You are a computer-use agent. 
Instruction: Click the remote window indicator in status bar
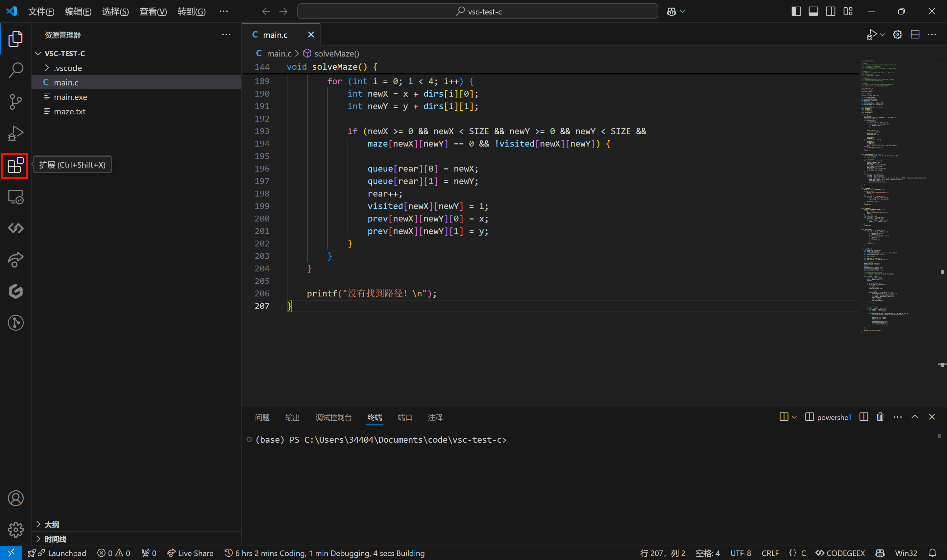click(x=11, y=553)
